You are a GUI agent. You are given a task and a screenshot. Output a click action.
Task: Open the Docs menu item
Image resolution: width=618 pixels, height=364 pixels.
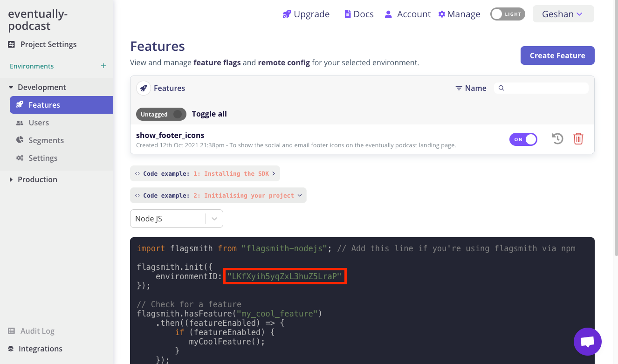point(358,14)
